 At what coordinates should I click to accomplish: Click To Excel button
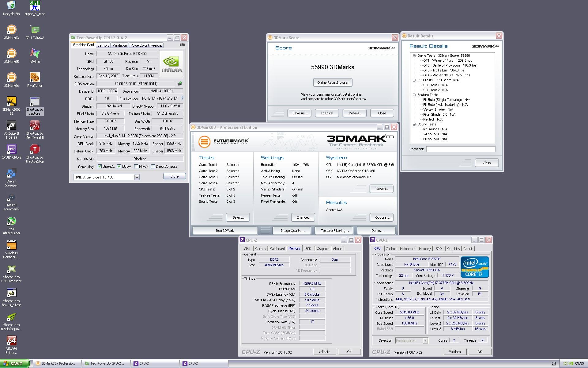(x=327, y=113)
